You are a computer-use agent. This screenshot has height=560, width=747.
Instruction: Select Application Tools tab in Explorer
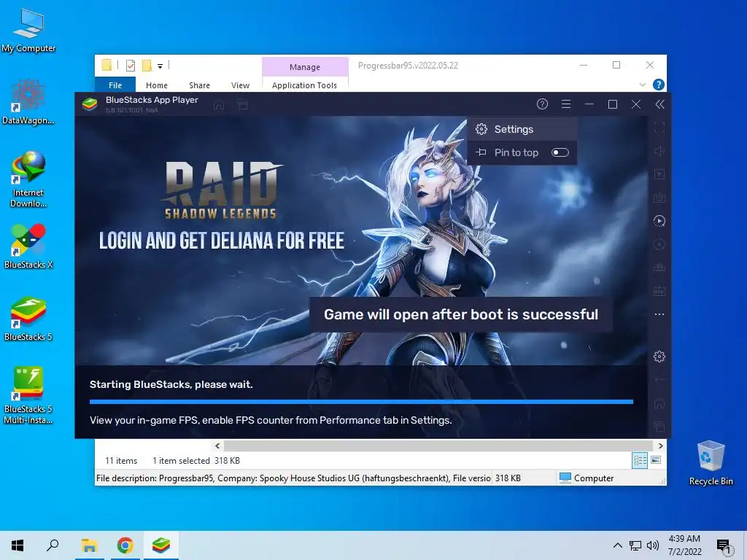(x=304, y=85)
